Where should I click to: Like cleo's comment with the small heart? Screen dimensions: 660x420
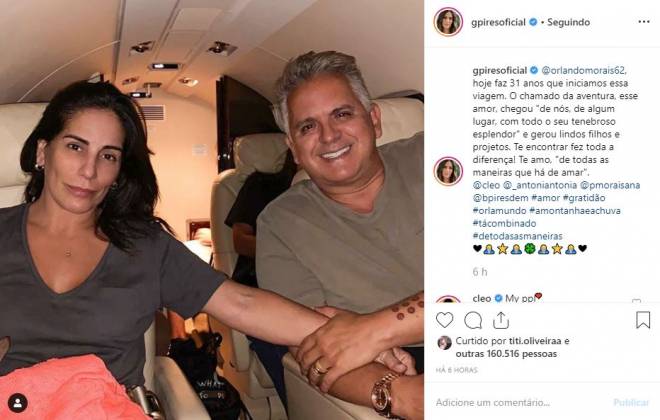(636, 300)
